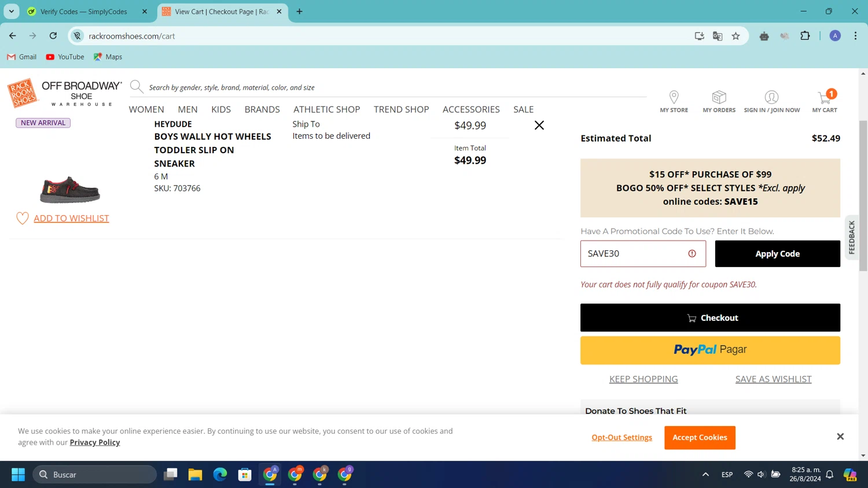Click the Sign In / Join Now icon
This screenshot has width=868, height=488.
tap(771, 97)
